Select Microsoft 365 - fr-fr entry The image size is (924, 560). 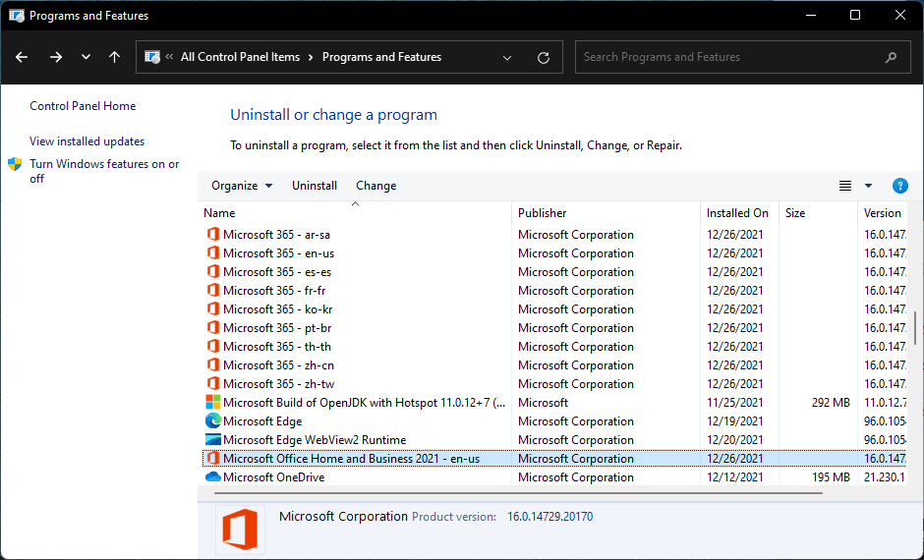point(274,290)
